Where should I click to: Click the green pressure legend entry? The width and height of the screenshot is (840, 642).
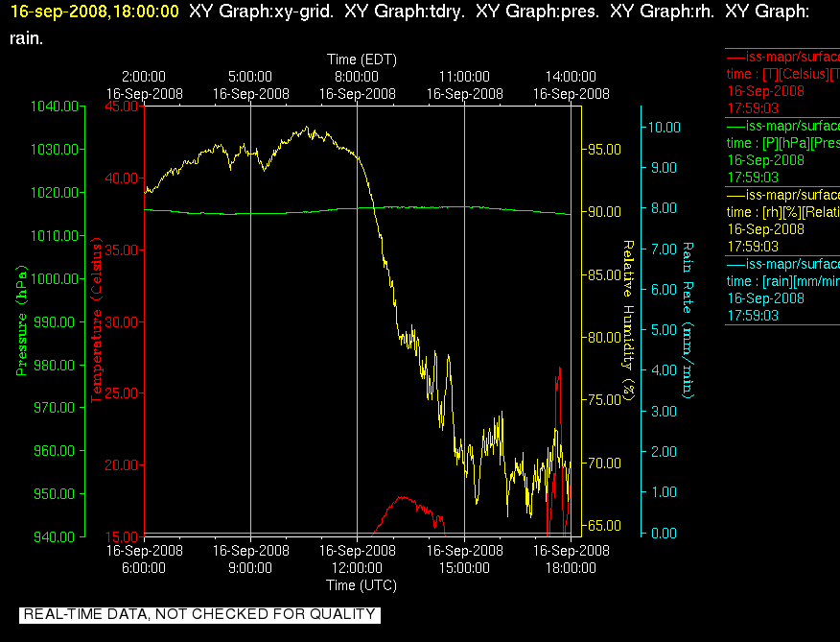click(x=782, y=152)
